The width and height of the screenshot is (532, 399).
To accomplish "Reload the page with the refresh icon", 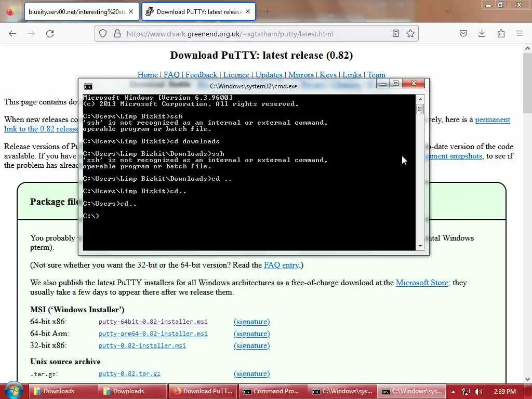I will [50, 34].
